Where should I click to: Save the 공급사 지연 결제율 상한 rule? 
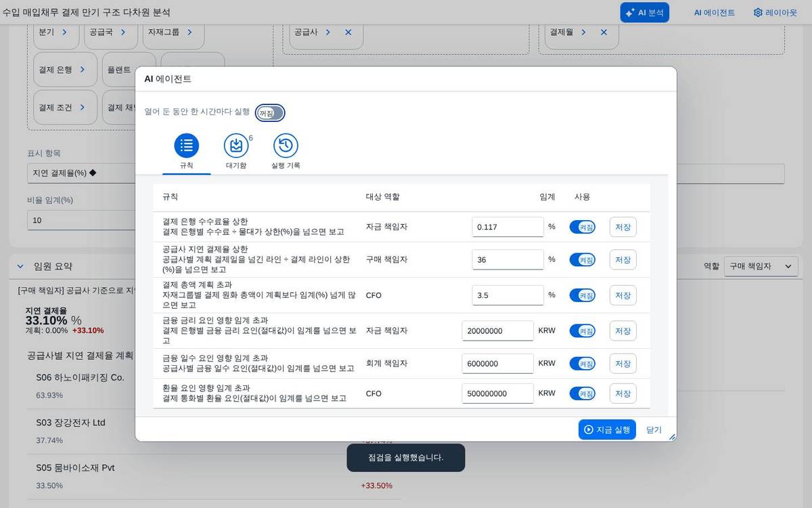tap(623, 259)
